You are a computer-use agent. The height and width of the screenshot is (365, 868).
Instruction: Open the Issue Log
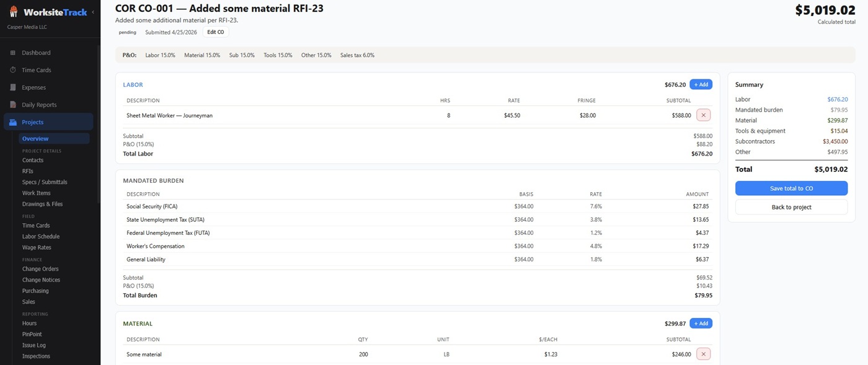34,345
